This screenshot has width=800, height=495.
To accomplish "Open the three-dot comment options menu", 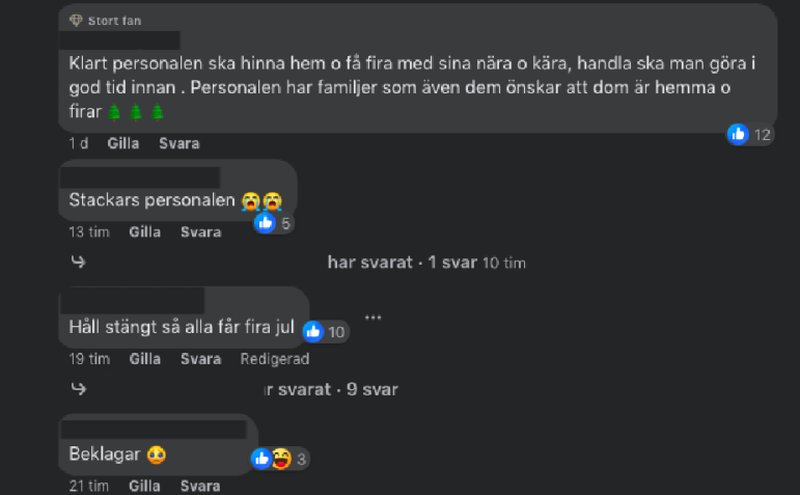I will coord(373,317).
